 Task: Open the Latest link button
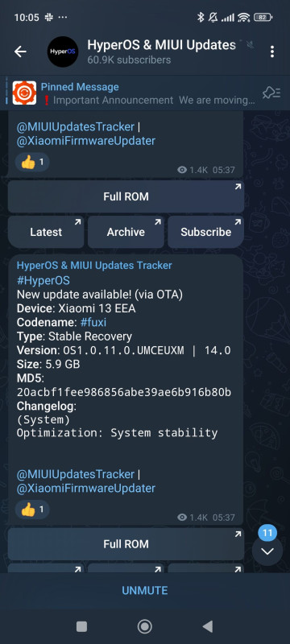(46, 232)
